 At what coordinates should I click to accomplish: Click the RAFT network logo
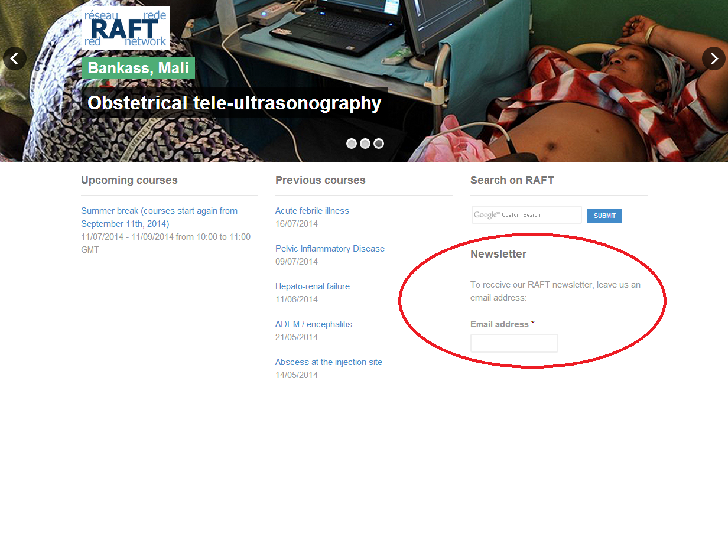tap(126, 28)
